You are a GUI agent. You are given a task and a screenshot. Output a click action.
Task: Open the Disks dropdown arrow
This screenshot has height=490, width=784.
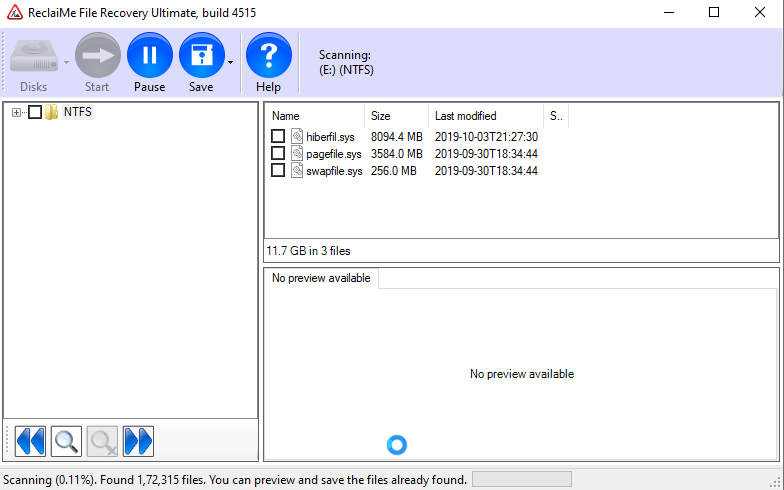(66, 62)
